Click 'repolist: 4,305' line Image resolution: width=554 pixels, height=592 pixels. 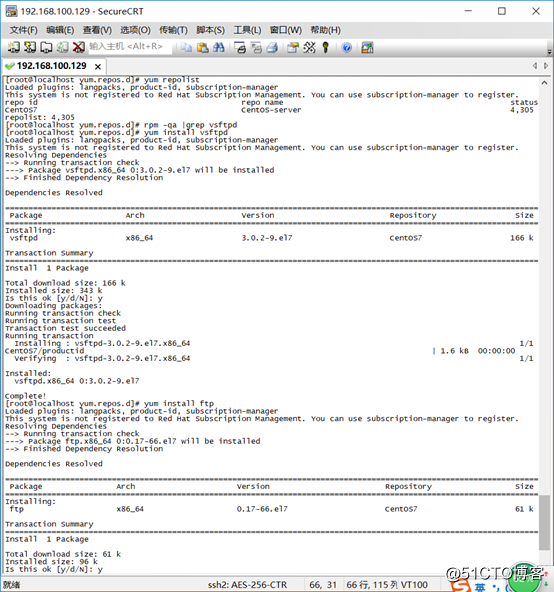[x=40, y=117]
